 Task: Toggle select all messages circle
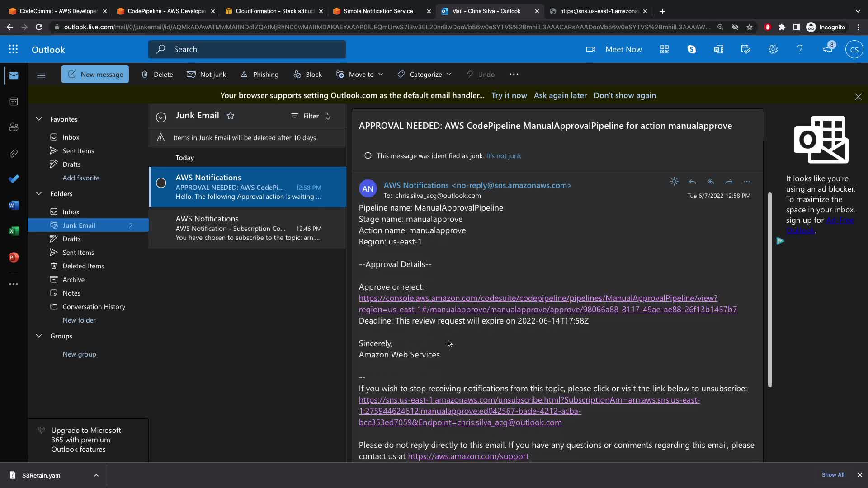(161, 117)
